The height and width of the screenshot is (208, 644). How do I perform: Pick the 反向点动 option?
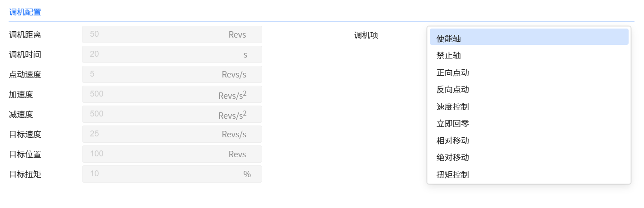tap(529, 89)
